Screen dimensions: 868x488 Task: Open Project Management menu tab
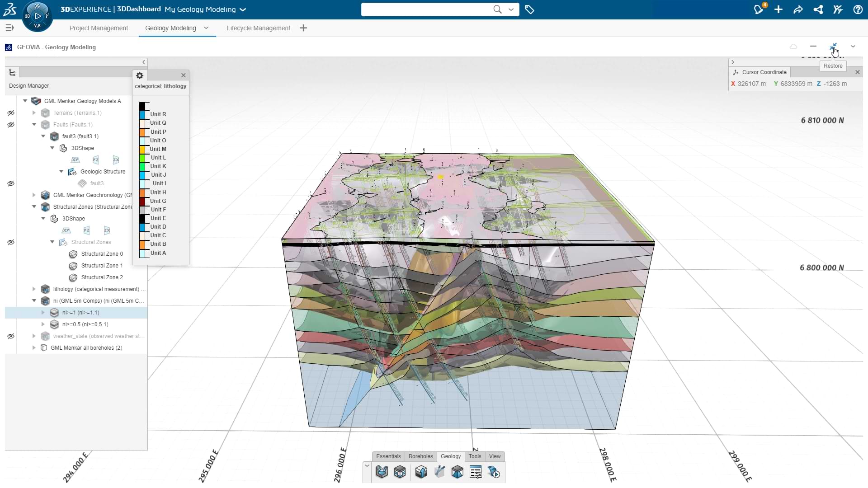pos(99,28)
